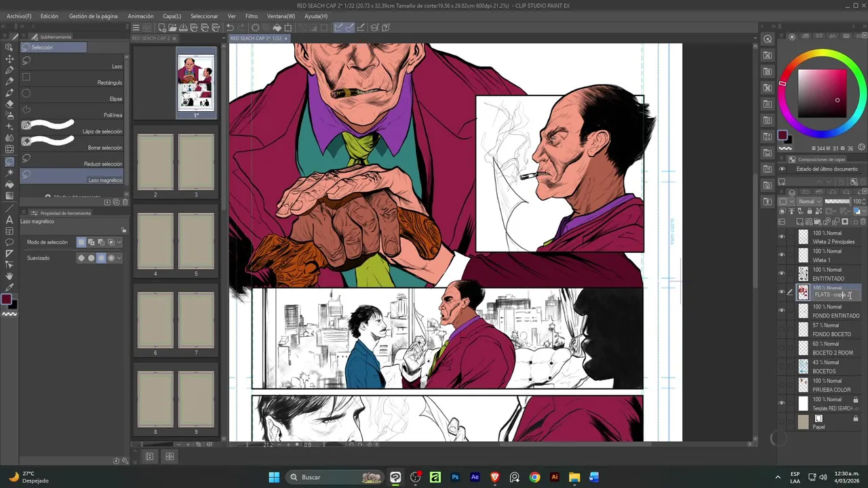Click the color square in the color wheel
Image resolution: width=868 pixels, height=488 pixels.
(x=822, y=94)
